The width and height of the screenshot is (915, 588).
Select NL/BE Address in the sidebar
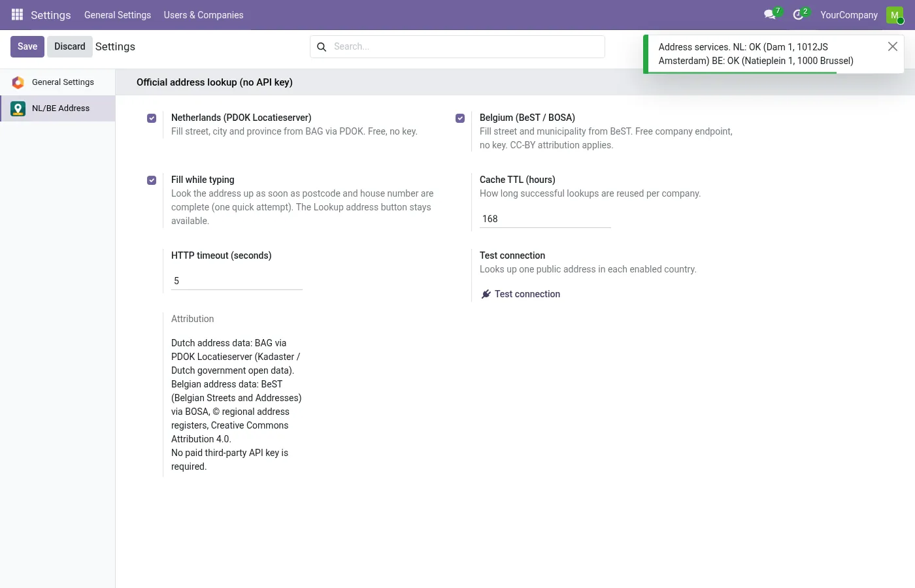pyautogui.click(x=58, y=108)
